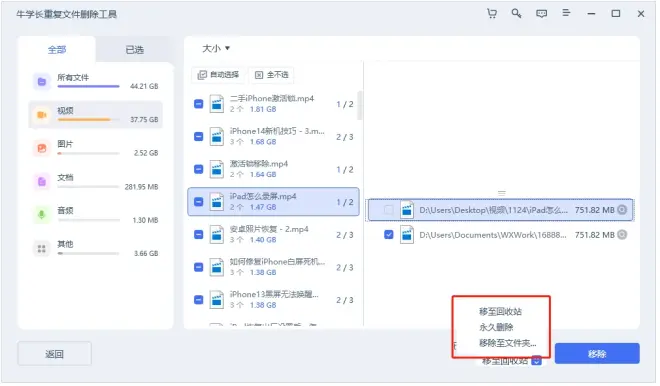Screen dimensions: 660x386
Task: Switch to the 已选 tab
Action: [135, 50]
